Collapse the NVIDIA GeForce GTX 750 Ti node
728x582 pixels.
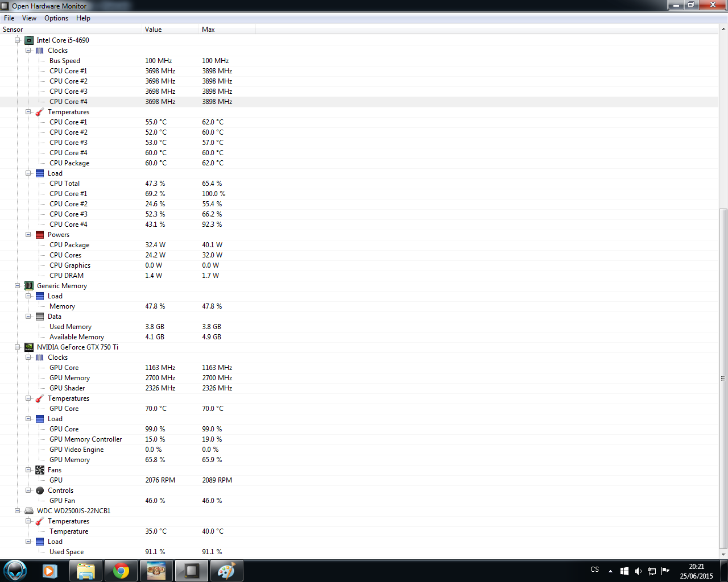(x=18, y=347)
